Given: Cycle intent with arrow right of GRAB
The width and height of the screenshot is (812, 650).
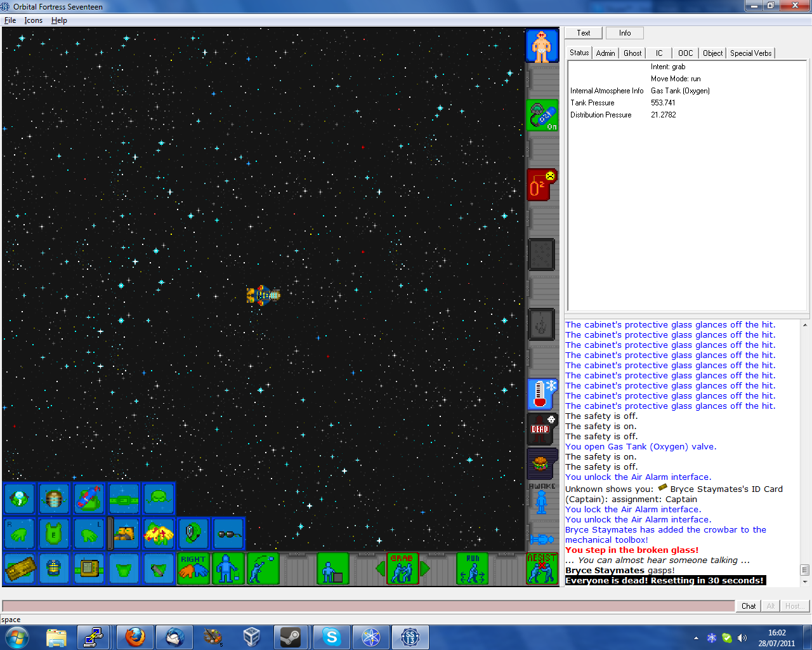Looking at the screenshot, I should 426,568.
